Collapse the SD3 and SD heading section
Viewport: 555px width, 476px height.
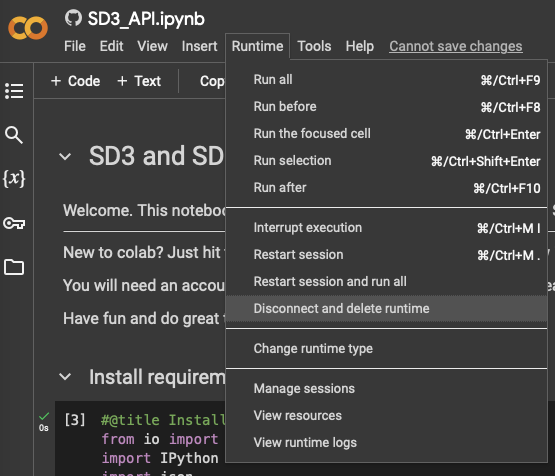pyautogui.click(x=65, y=156)
